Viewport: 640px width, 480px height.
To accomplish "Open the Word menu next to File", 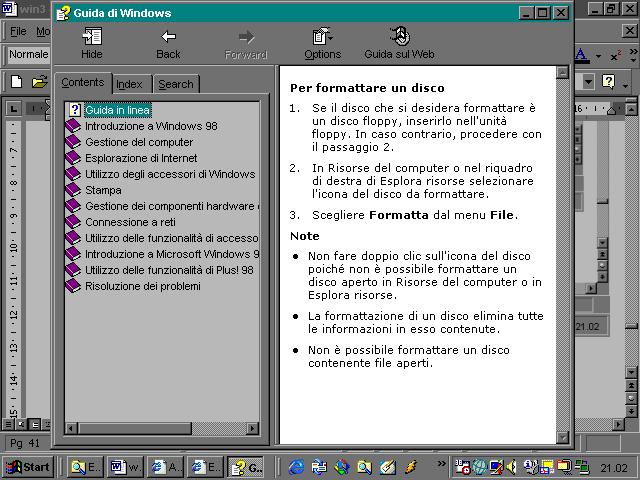I will [43, 31].
